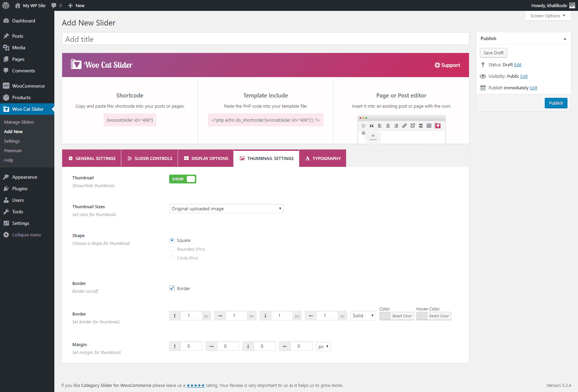This screenshot has height=392, width=578.
Task: Click the border top arrow icon
Action: [x=175, y=316]
